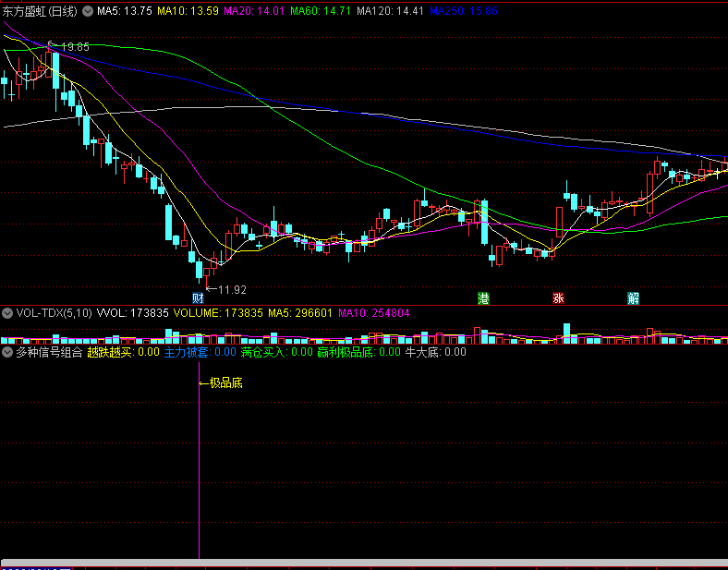Viewport: 728px width, 570px height.
Task: Click the 满仓买入: 0.00 label
Action: [277, 352]
